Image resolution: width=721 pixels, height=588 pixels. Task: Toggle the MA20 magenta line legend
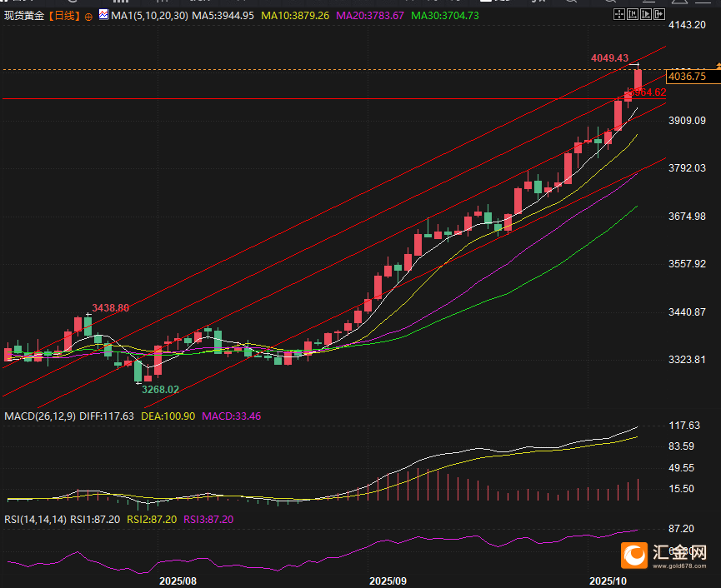(x=370, y=16)
